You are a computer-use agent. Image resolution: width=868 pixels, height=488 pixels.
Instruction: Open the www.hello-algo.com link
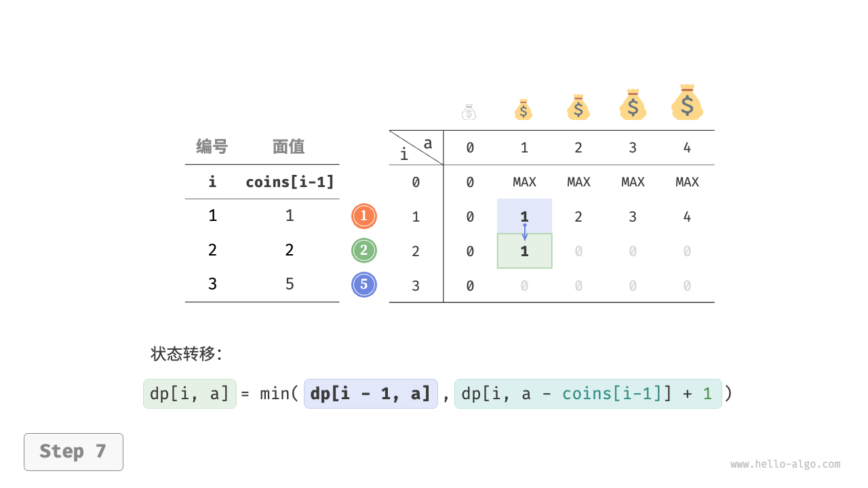point(785,464)
